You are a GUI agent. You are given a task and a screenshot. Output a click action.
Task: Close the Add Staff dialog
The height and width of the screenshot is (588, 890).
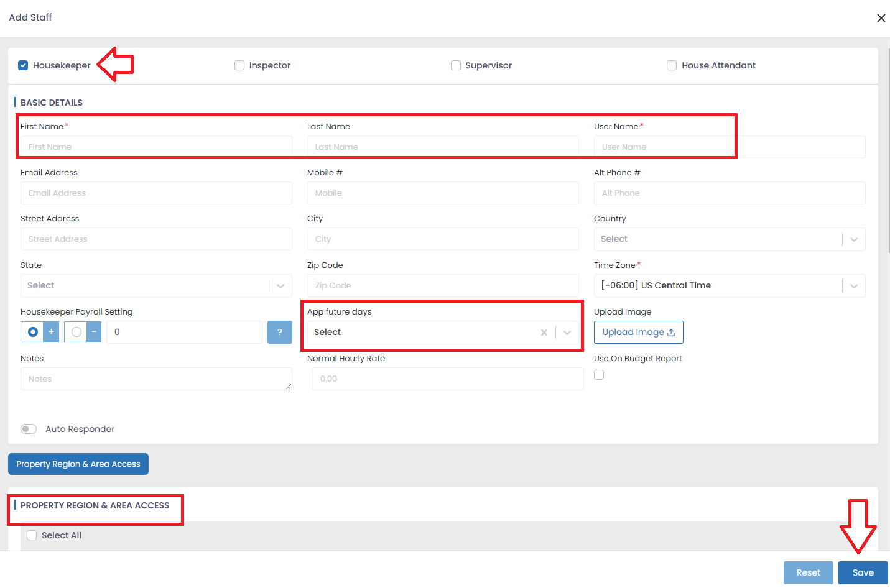pyautogui.click(x=881, y=18)
